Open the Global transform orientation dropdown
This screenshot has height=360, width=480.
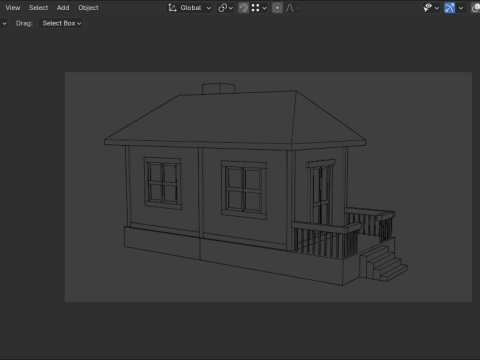click(x=189, y=8)
